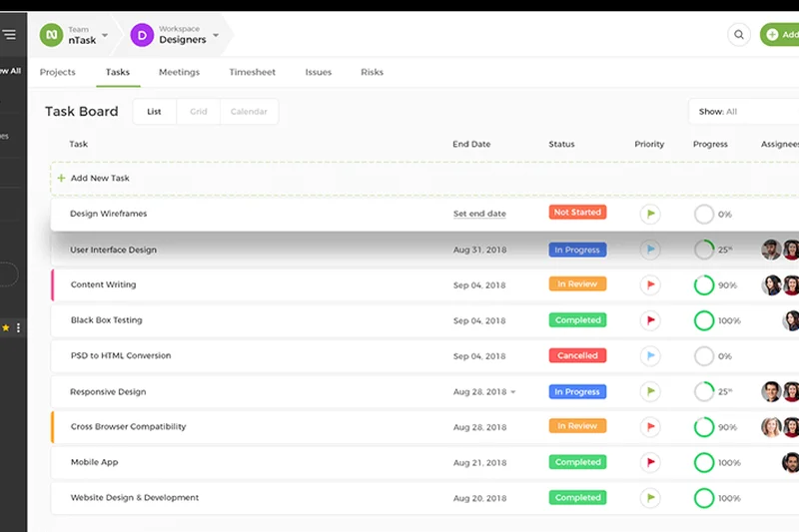Open the search magnifier icon
The width and height of the screenshot is (799, 532).
point(739,35)
